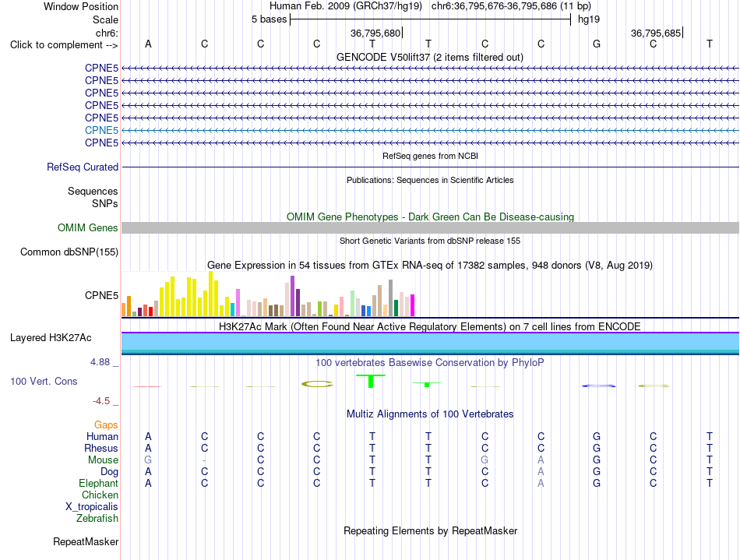The height and width of the screenshot is (560, 740).
Task: Click the blue G logo in the PhyloP track
Action: pos(598,386)
